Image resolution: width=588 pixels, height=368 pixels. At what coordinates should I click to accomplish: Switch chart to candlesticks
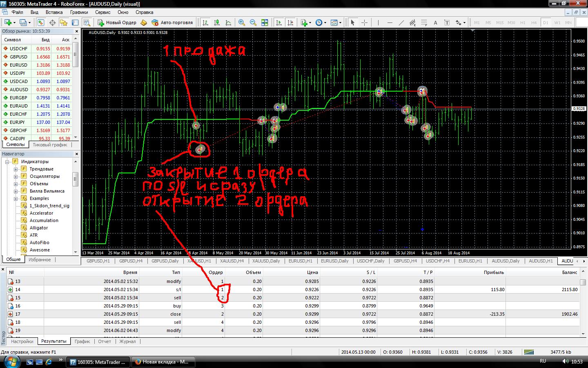[x=217, y=22]
